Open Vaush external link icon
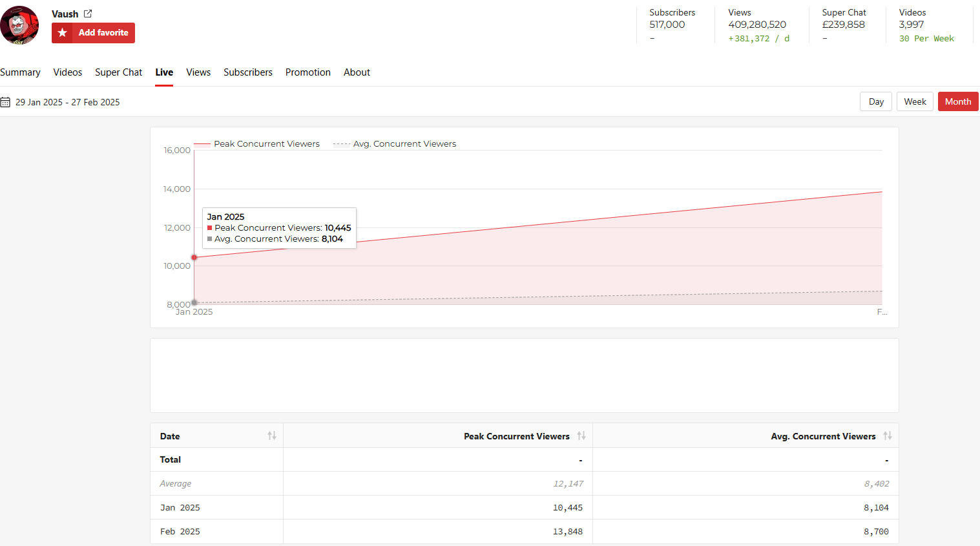The width and height of the screenshot is (980, 546). (88, 14)
